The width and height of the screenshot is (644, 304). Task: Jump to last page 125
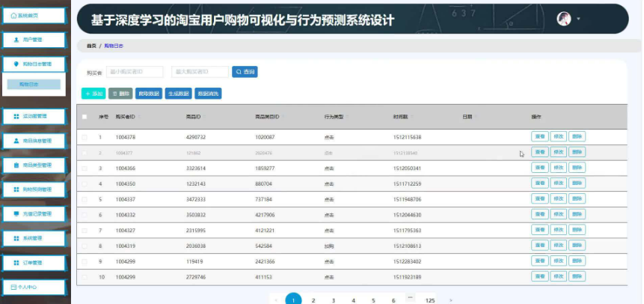click(x=430, y=301)
